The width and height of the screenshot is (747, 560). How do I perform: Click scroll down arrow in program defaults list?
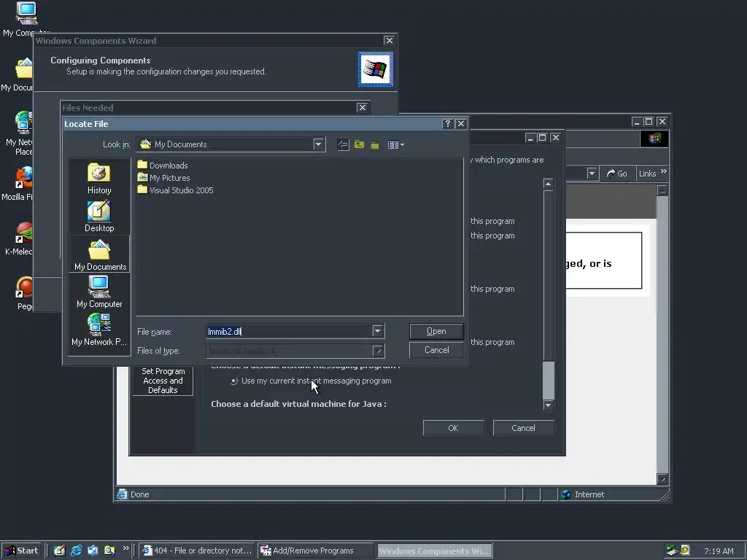click(549, 405)
